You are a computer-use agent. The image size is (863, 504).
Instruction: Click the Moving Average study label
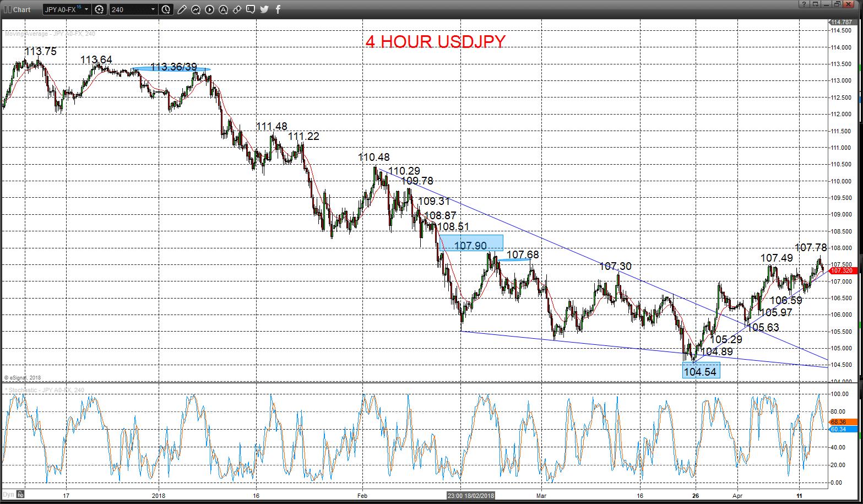tap(50, 34)
